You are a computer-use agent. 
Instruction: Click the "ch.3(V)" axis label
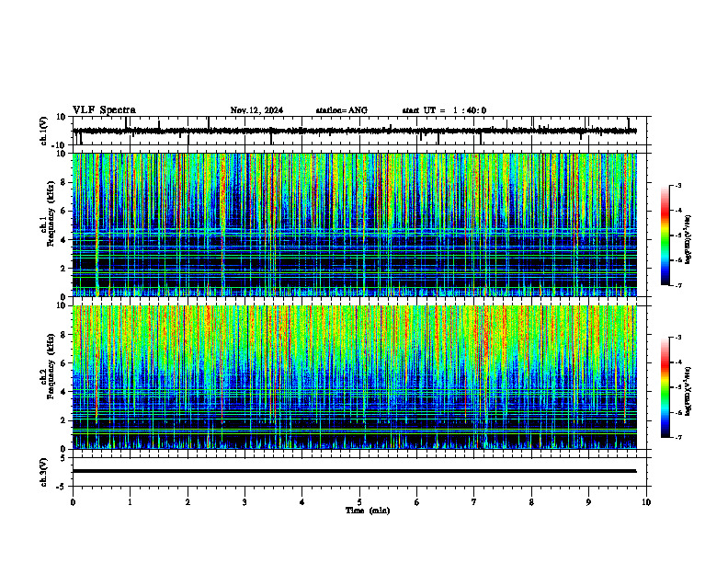(x=43, y=473)
